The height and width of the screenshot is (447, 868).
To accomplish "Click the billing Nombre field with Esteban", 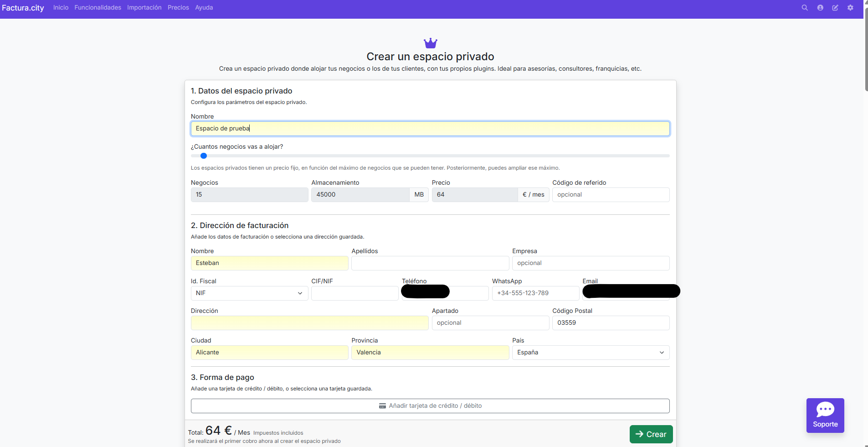I will coord(269,263).
